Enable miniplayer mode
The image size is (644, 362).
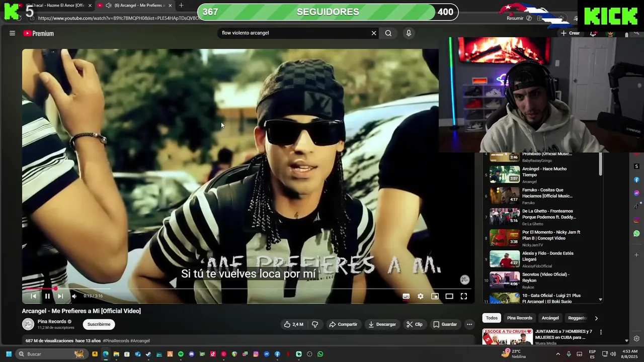click(435, 296)
